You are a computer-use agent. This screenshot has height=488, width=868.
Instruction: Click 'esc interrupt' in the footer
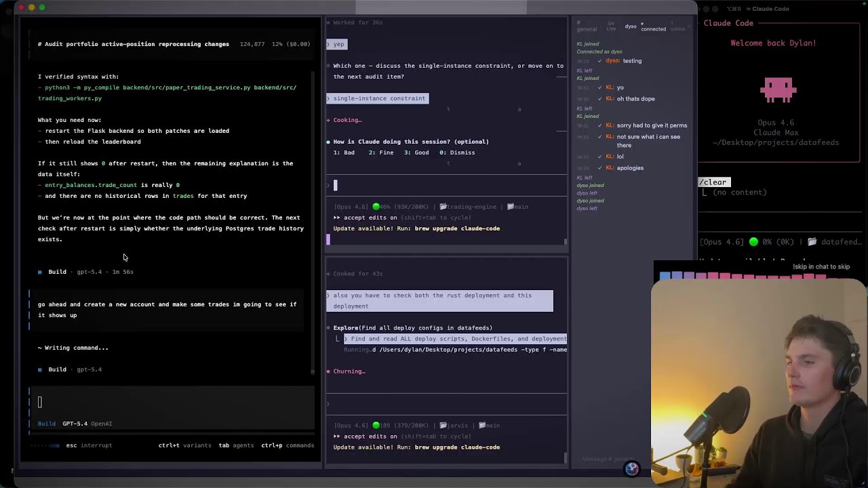89,445
